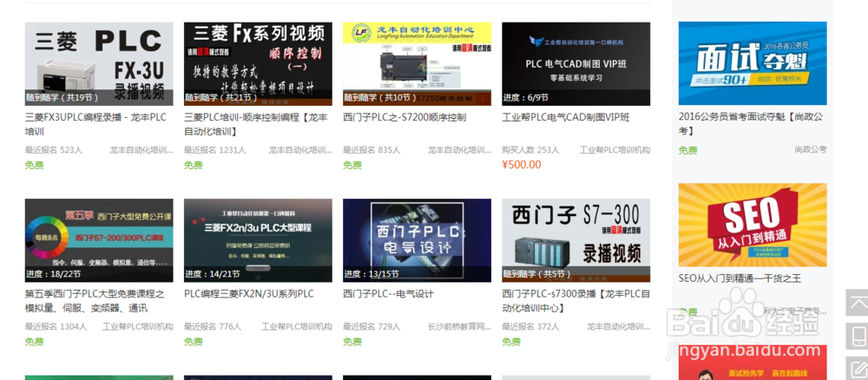This screenshot has height=380, width=868.
Task: Open course title 工业帮PLC电气CAD制图VIP班
Action: (x=566, y=117)
